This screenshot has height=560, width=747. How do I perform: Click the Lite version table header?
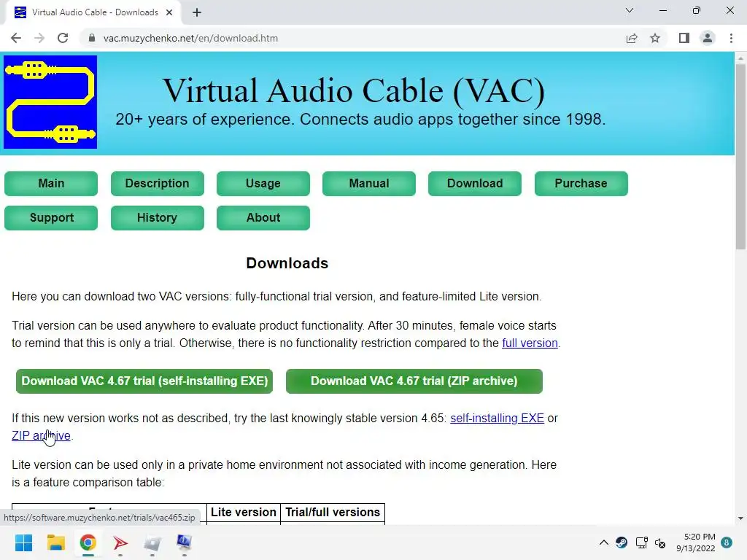(244, 513)
